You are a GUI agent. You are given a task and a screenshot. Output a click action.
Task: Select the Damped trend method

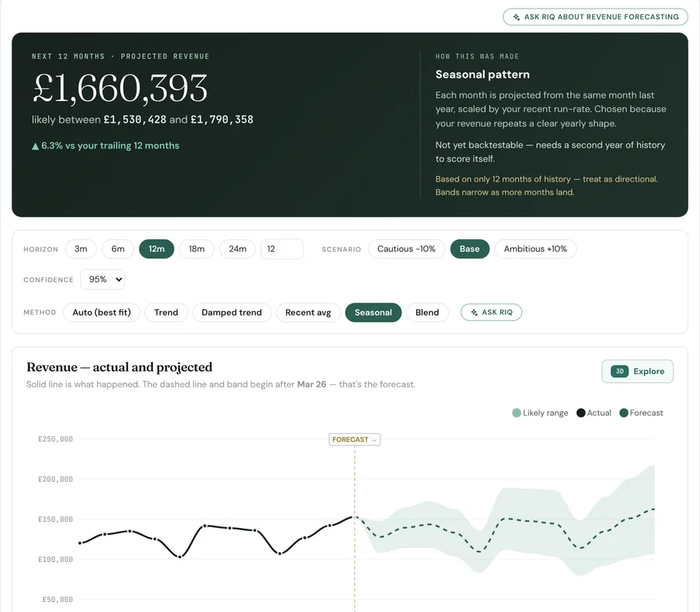click(232, 313)
